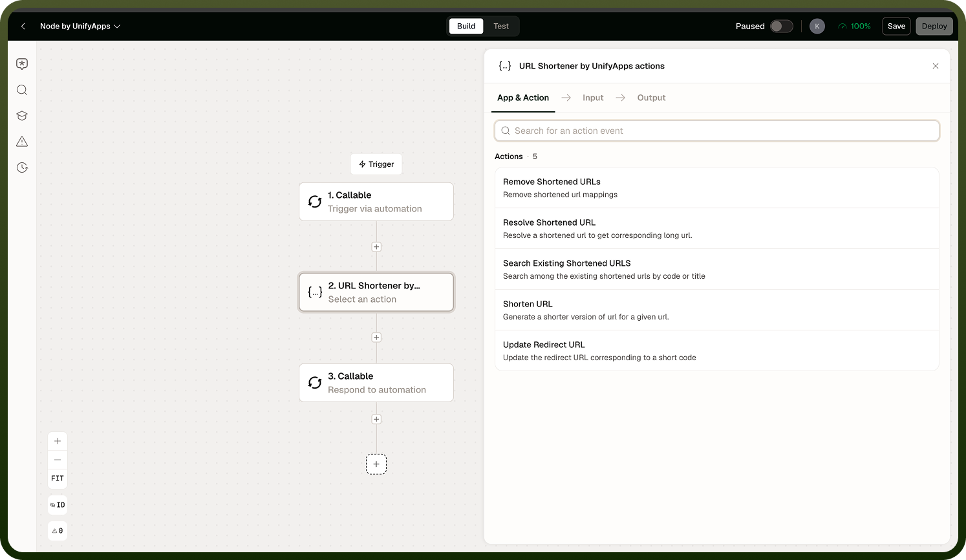Switch to the Output tab

(651, 98)
